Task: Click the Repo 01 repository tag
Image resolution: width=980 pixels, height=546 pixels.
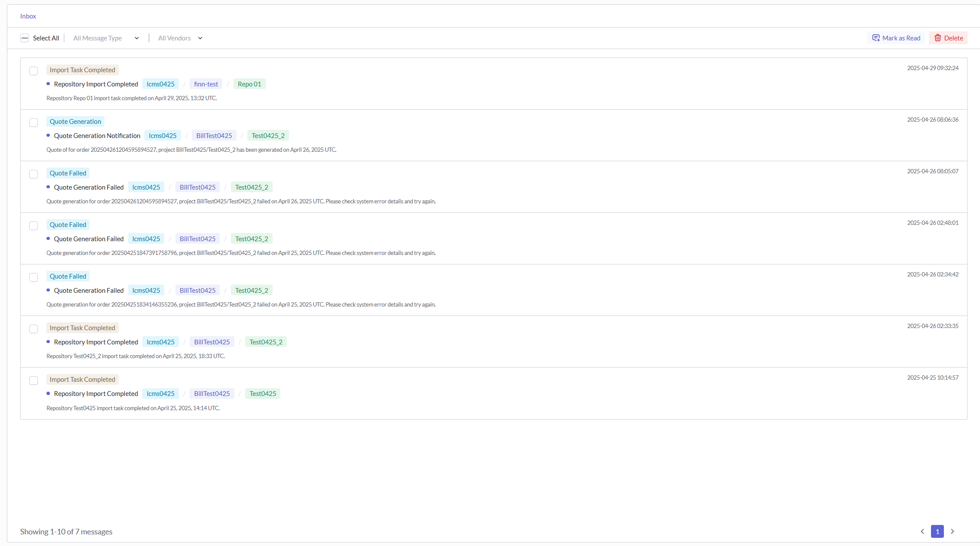Action: [x=249, y=84]
